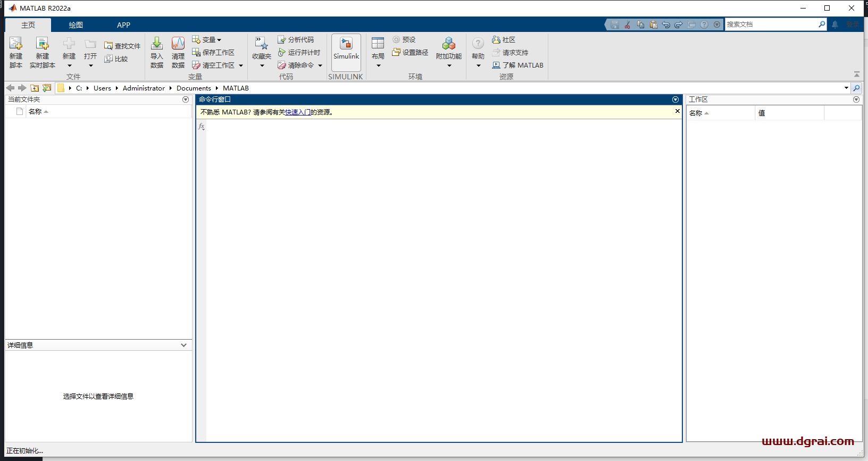Viewport: 868px width, 461px height.
Task: Switch to the 绘图 (Plots) tab
Action: coord(76,25)
